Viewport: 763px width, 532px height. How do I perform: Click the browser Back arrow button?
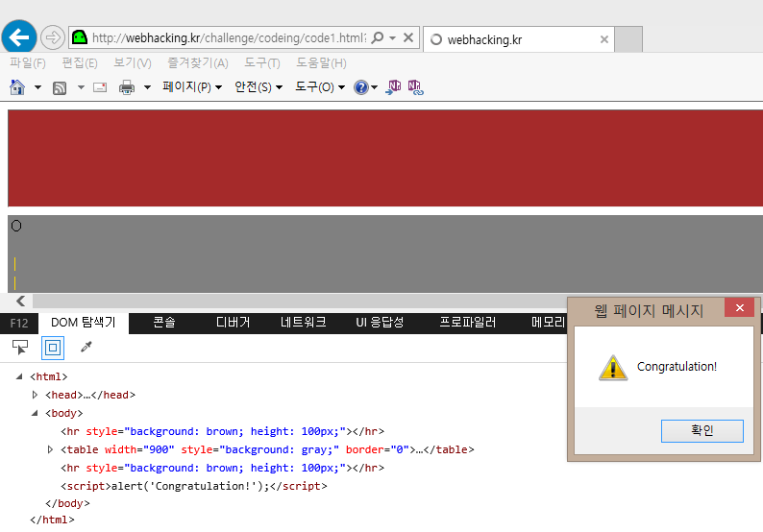coord(19,36)
